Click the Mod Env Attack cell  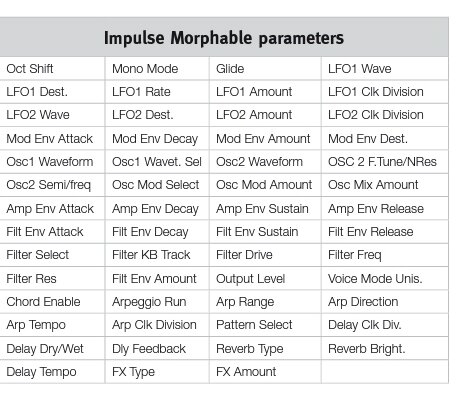(52, 139)
